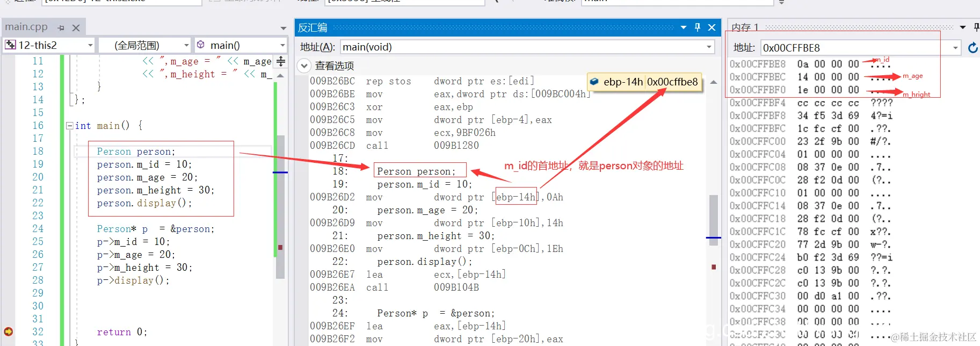Click 'return 0;' on line 32
The height and width of the screenshot is (346, 980).
click(x=122, y=332)
